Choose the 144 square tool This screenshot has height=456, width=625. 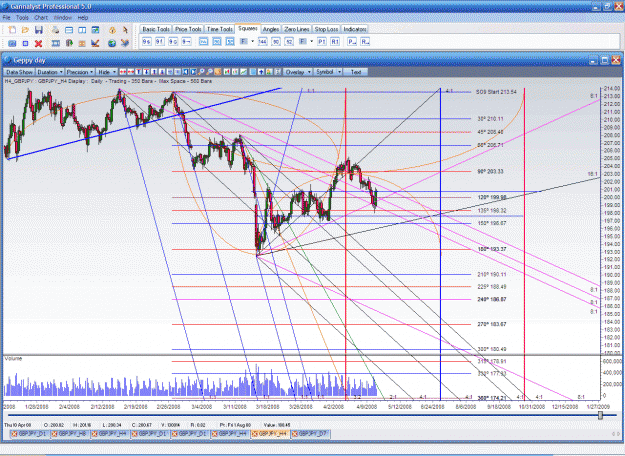point(262,41)
